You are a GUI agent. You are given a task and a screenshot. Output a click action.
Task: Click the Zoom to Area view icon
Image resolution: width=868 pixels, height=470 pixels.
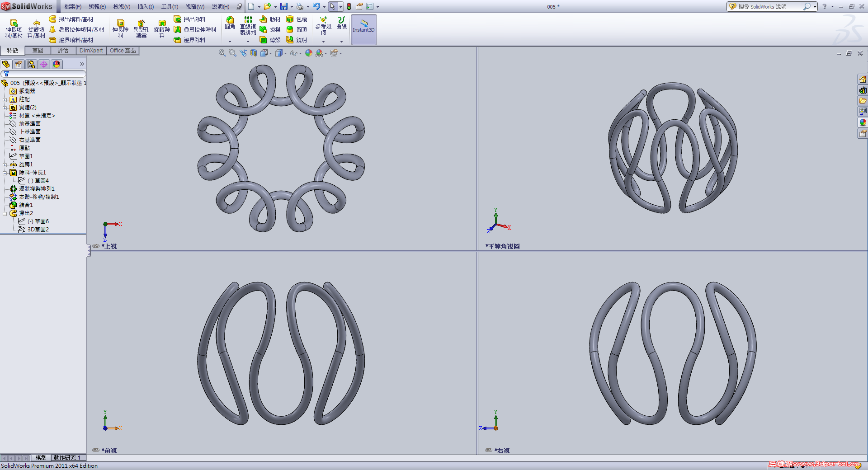click(x=232, y=53)
